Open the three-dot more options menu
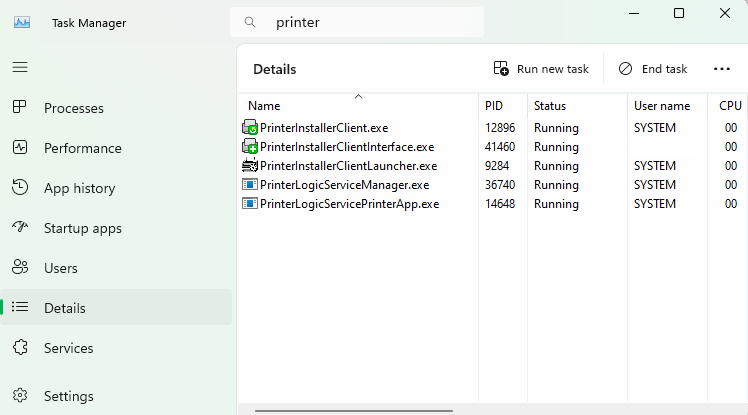This screenshot has width=748, height=415. tap(722, 69)
